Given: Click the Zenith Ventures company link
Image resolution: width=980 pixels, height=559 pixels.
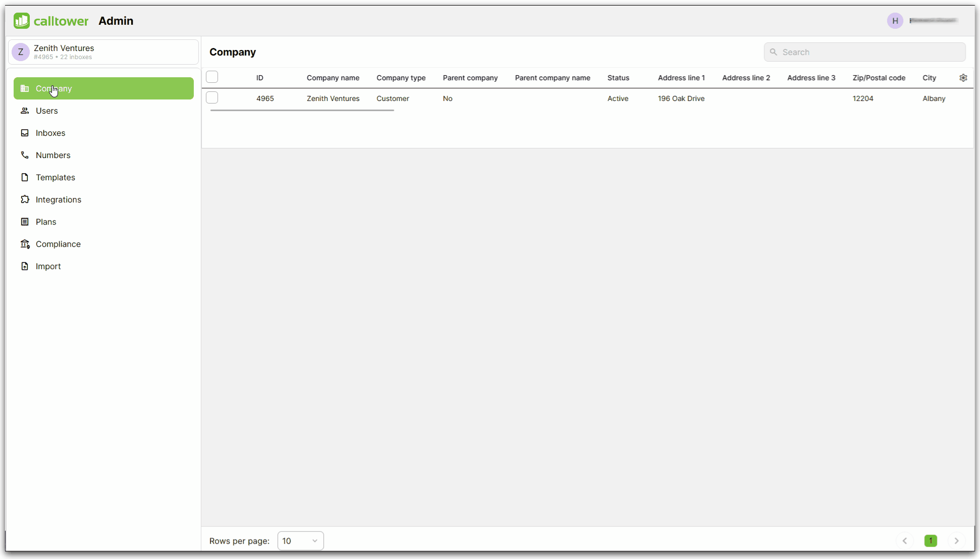Looking at the screenshot, I should pyautogui.click(x=333, y=98).
